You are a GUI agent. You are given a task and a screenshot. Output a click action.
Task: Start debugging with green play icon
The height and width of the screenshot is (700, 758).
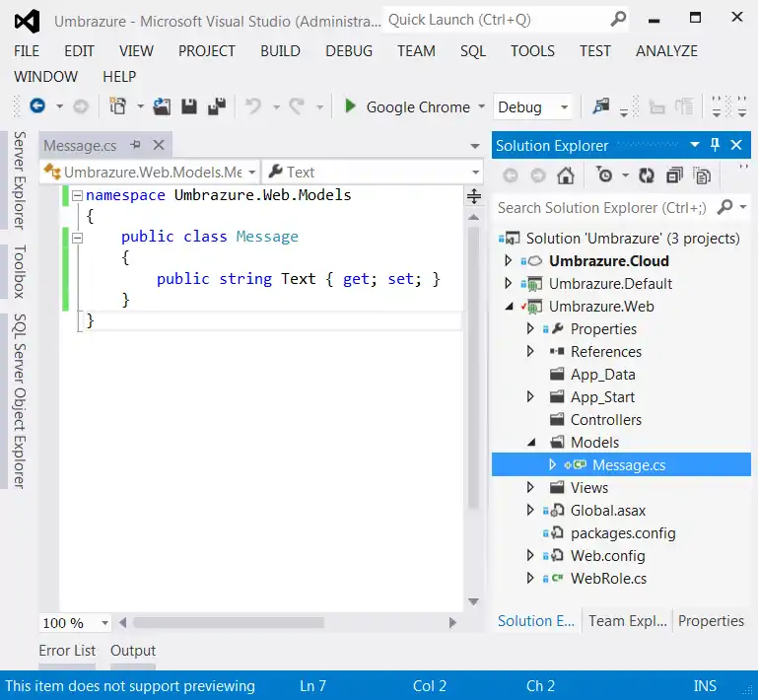(x=350, y=105)
